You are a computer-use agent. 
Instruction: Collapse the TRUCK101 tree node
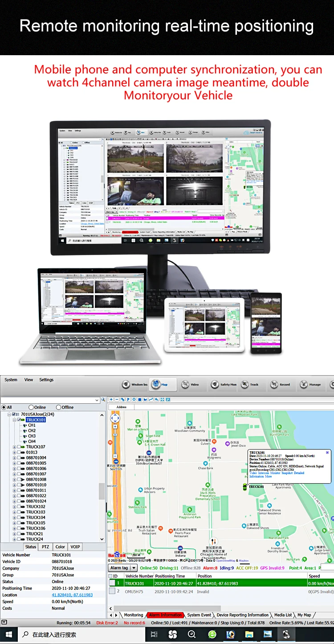[14, 420]
